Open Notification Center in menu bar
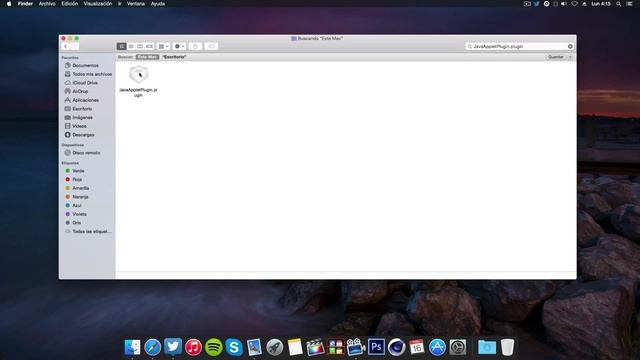The height and width of the screenshot is (360, 640). click(x=629, y=4)
